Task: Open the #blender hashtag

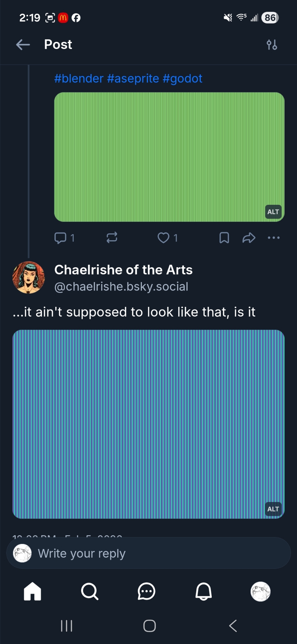Action: 79,79
